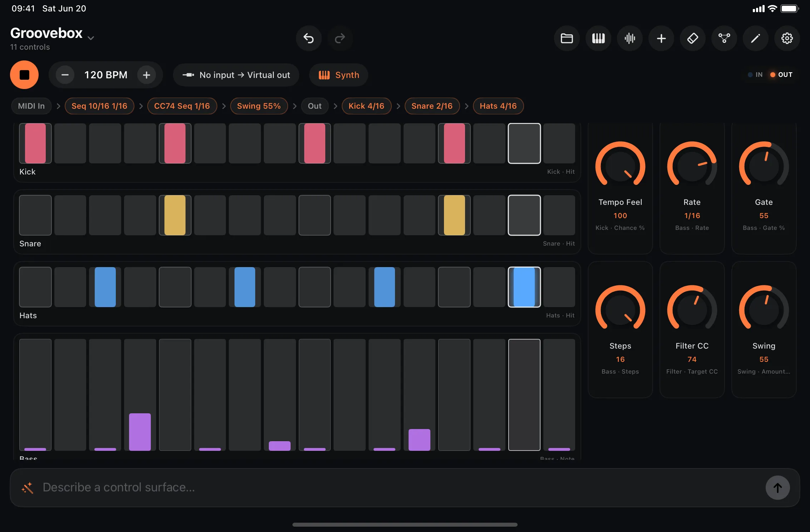Viewport: 810px width, 532px height.
Task: Click the magic wand sparkle icon
Action: [28, 488]
